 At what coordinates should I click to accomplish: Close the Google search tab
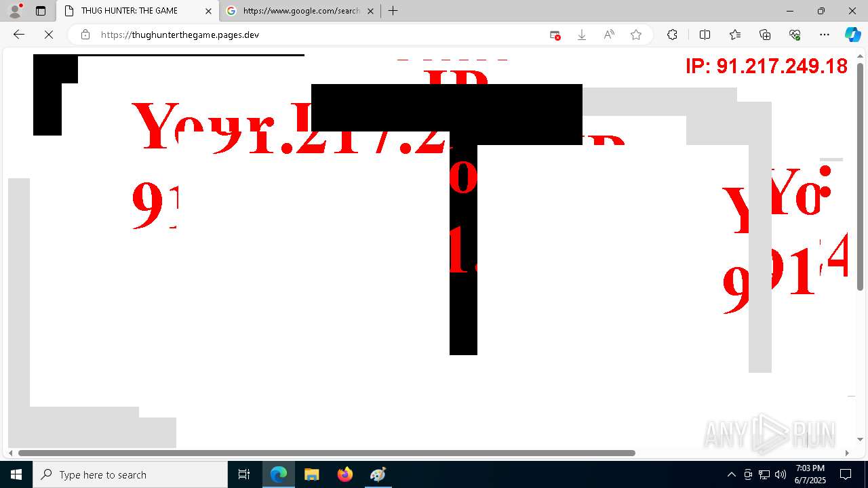point(370,11)
